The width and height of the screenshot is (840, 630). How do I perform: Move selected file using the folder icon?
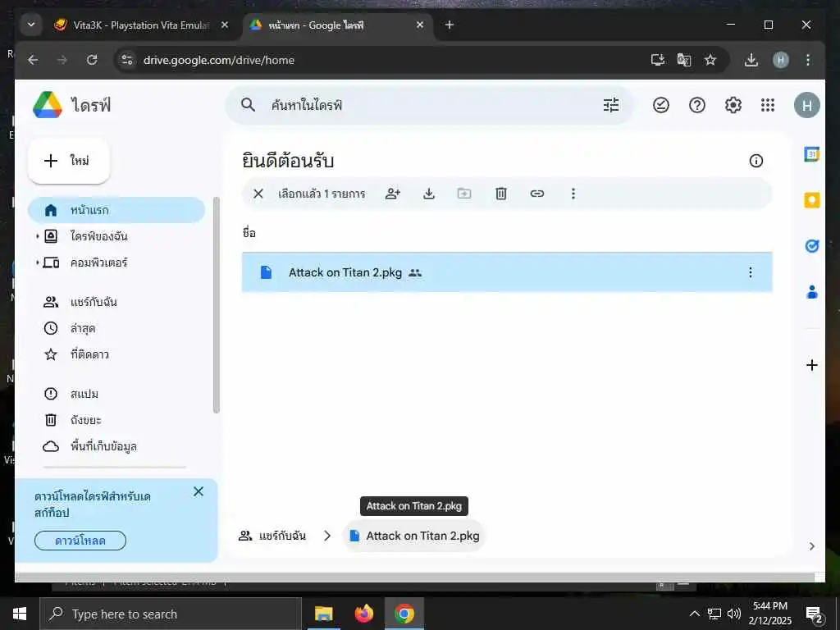(x=464, y=194)
